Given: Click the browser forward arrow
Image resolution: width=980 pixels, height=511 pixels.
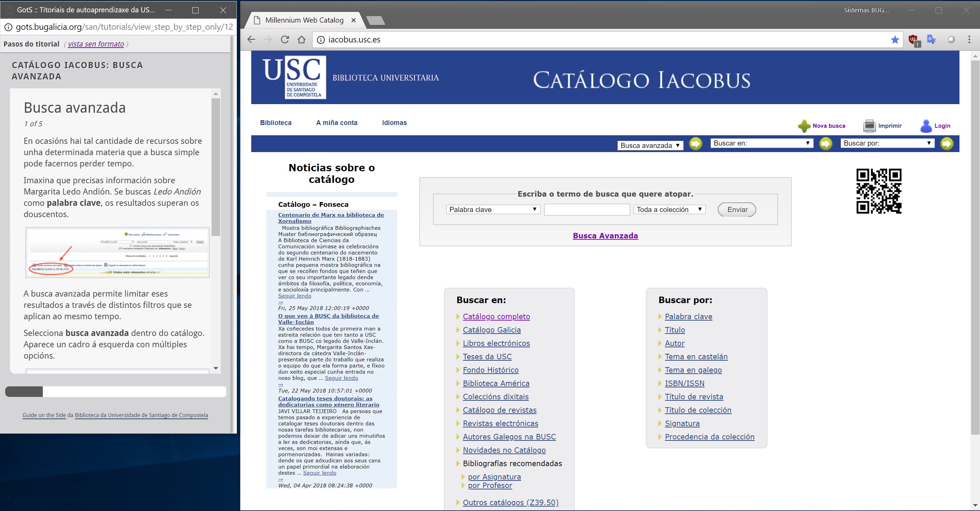Looking at the screenshot, I should coord(268,39).
